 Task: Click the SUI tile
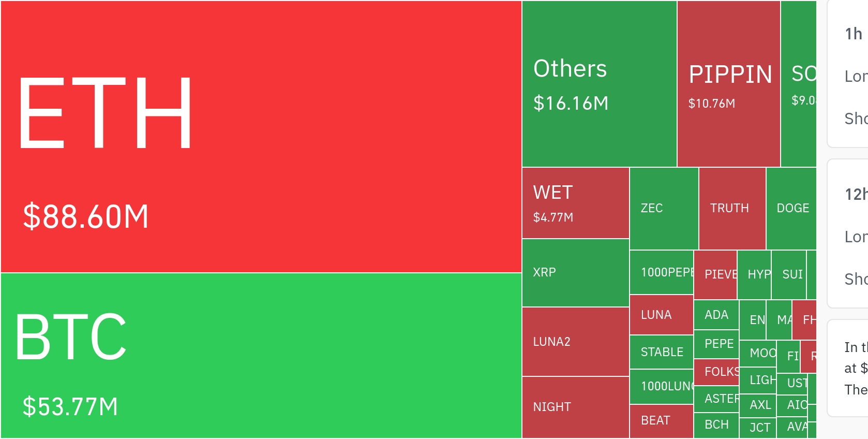788,274
